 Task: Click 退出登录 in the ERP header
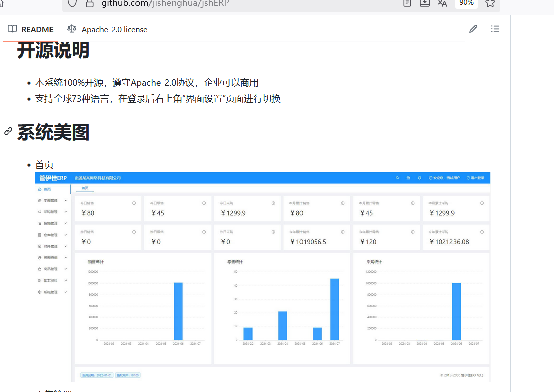coord(475,178)
